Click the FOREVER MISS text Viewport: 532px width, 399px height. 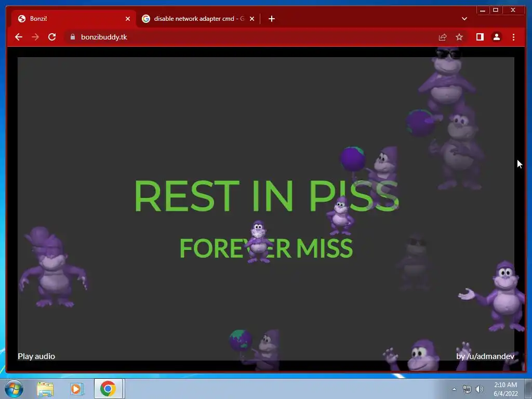click(x=266, y=248)
